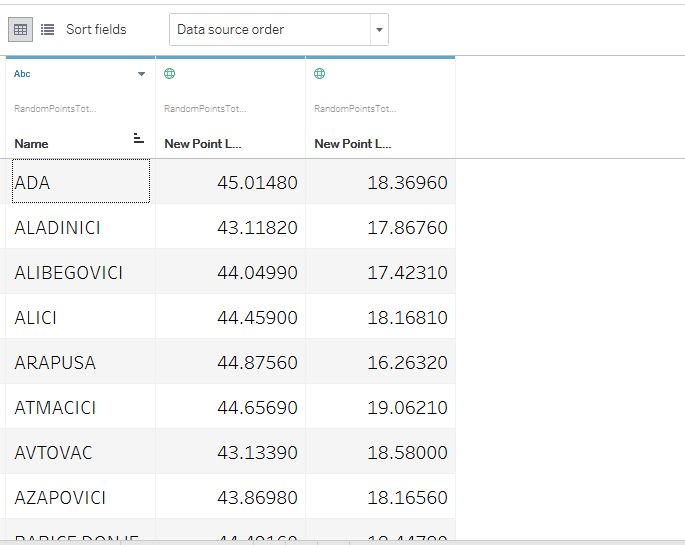Click the value 44.65690
This screenshot has width=685, height=545.
(257, 407)
